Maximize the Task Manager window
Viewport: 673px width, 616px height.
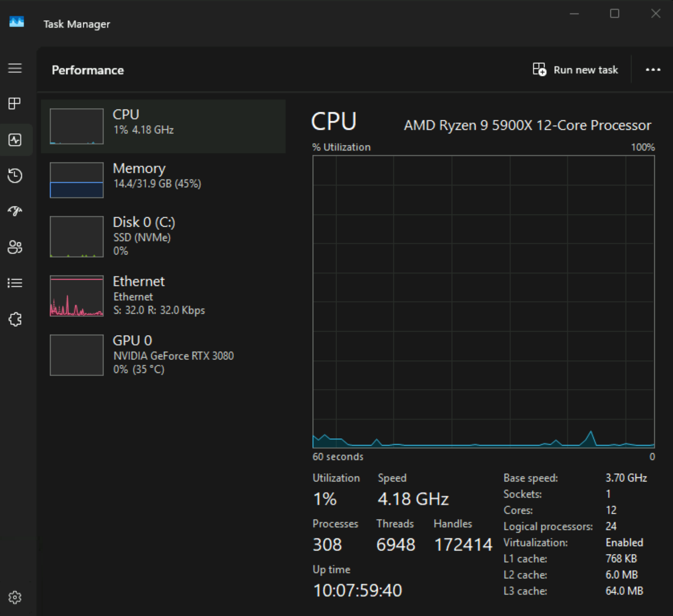tap(614, 14)
